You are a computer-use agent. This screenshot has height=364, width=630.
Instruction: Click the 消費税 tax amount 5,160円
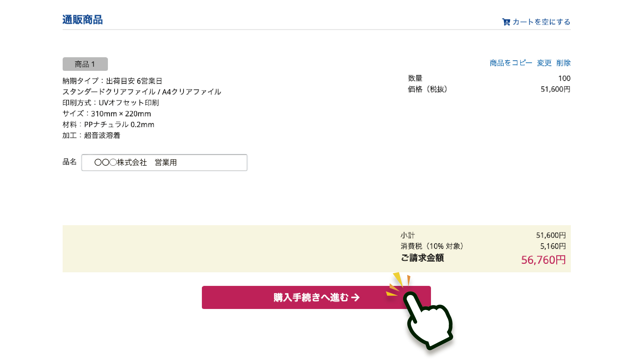[553, 246]
